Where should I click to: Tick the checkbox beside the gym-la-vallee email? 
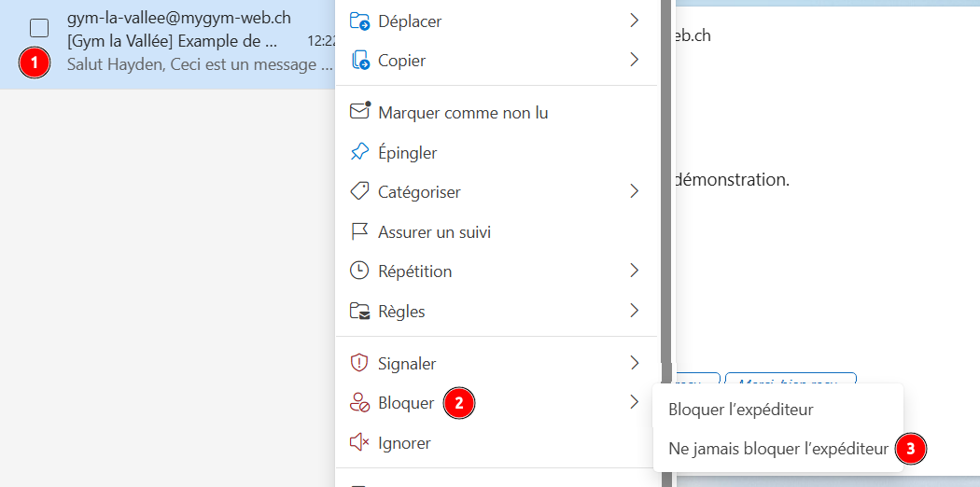(x=39, y=28)
